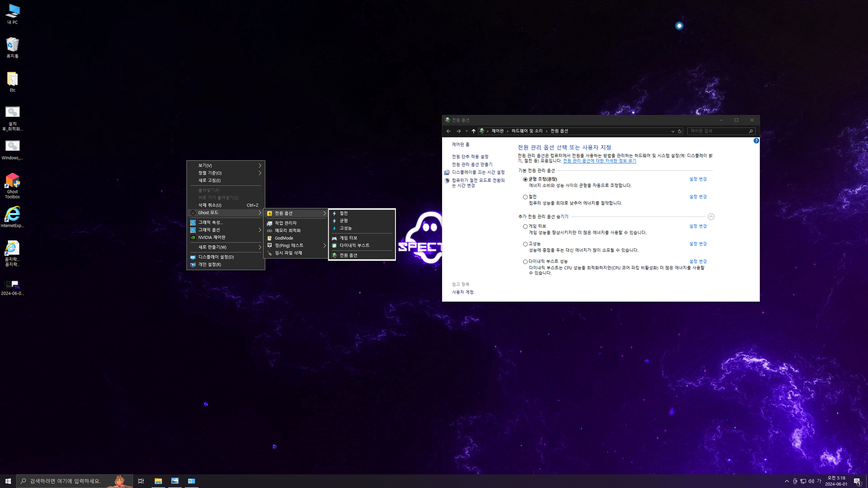Click refresh icon in address bar
868x488 pixels.
coord(679,131)
